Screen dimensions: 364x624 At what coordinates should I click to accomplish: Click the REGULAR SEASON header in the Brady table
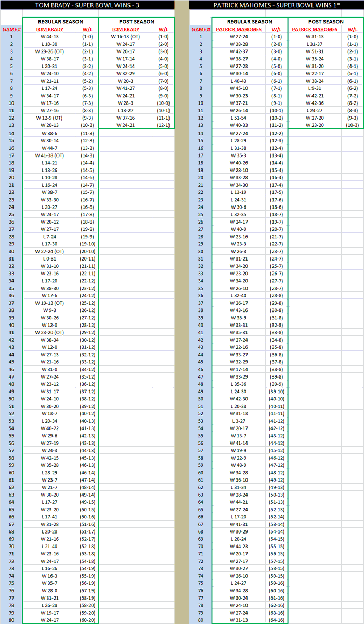click(x=60, y=22)
